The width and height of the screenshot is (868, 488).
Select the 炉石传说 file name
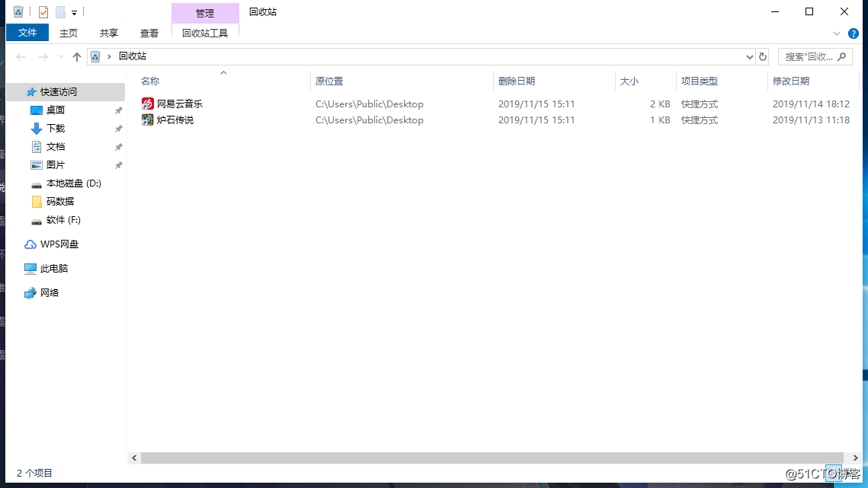(175, 120)
